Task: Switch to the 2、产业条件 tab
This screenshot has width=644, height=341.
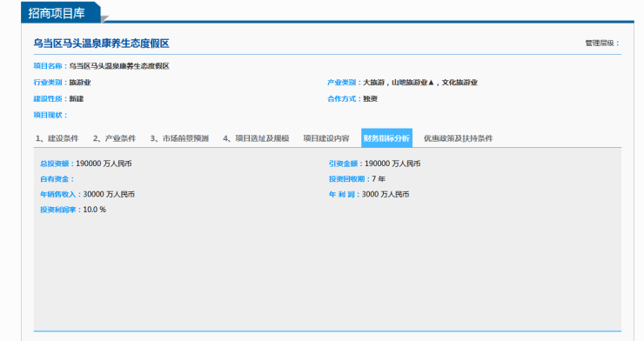Action: (114, 138)
